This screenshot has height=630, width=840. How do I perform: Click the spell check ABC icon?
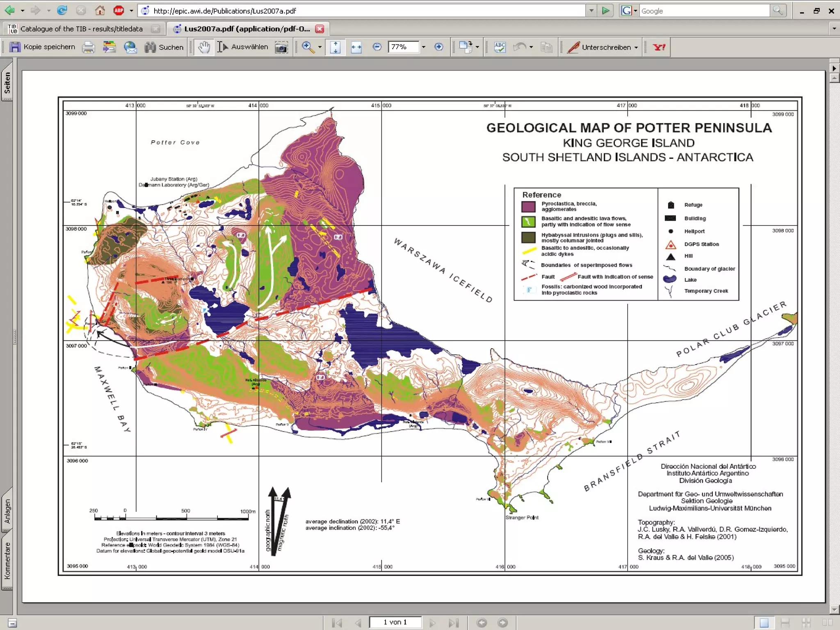click(x=500, y=47)
